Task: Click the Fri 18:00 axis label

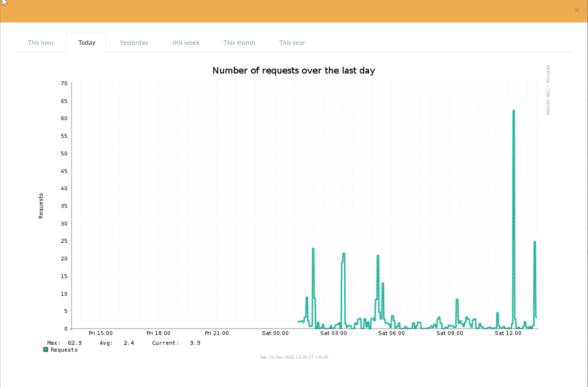Action: (158, 333)
